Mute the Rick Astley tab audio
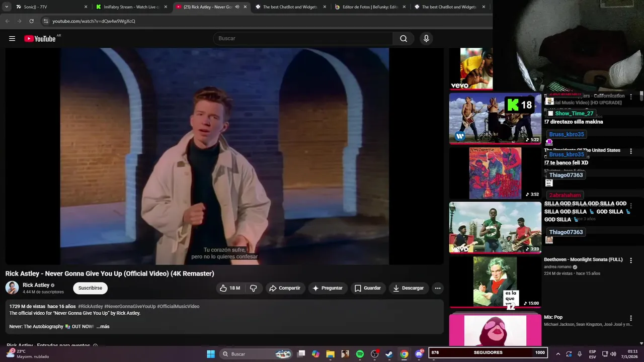 pos(237,7)
